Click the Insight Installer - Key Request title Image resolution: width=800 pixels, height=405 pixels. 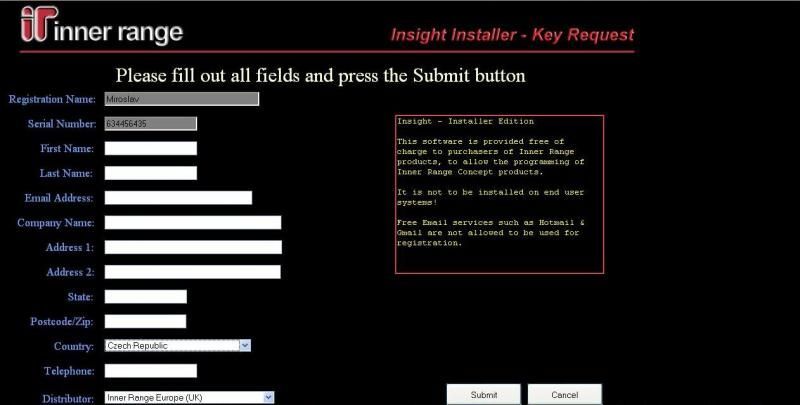pos(511,34)
